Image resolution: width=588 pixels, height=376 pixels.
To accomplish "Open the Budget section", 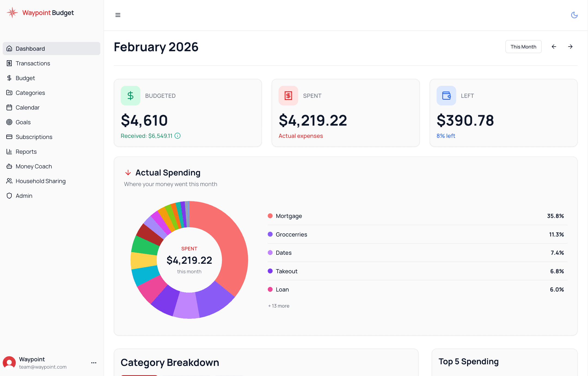I will pos(25,78).
